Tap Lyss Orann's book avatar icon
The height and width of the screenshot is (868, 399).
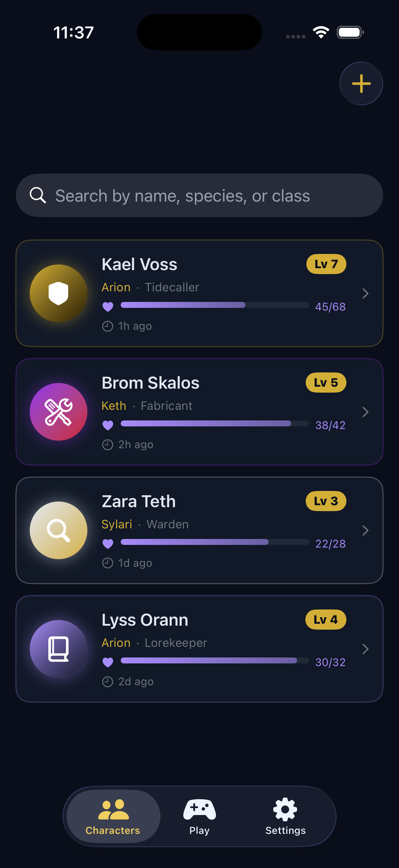[59, 649]
